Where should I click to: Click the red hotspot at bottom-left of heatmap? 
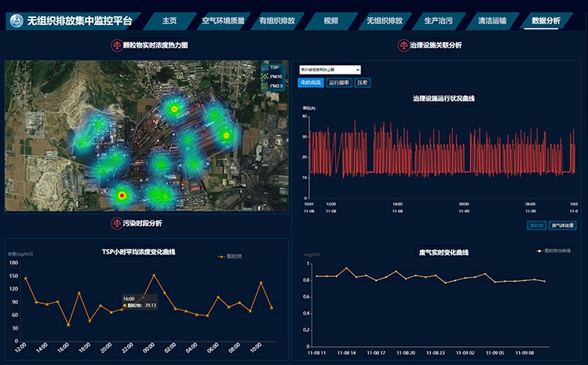tap(121, 195)
